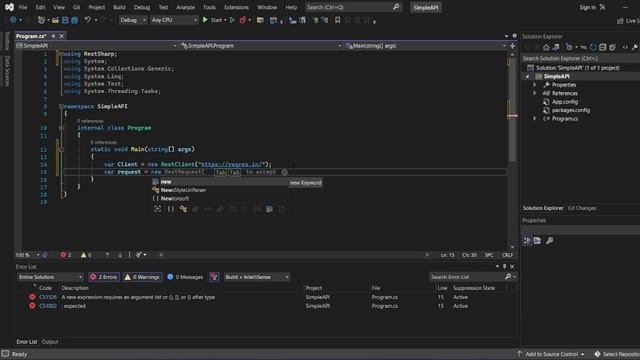Screen dimensions: 640x360
Task: Click Collapse All icon in Solution Explorer
Action: tap(602, 47)
